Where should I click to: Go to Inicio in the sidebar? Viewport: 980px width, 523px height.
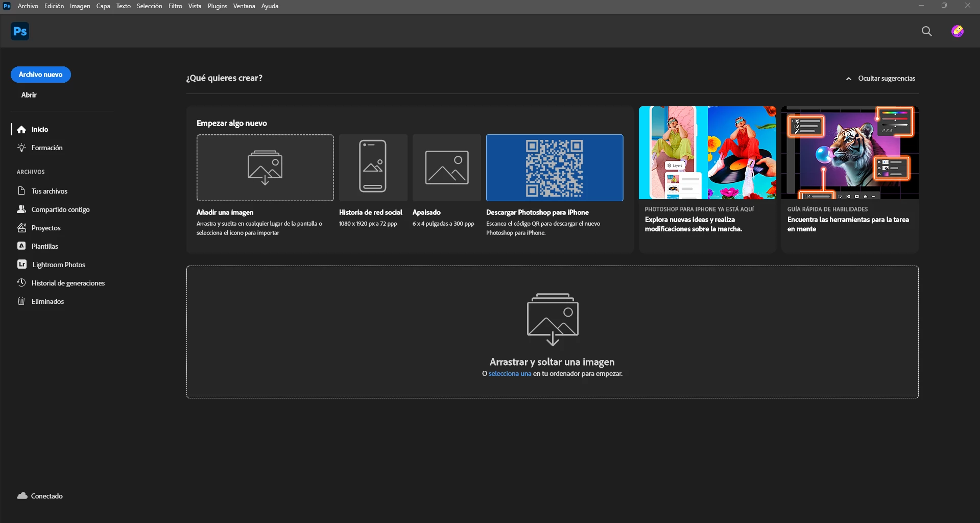(40, 130)
